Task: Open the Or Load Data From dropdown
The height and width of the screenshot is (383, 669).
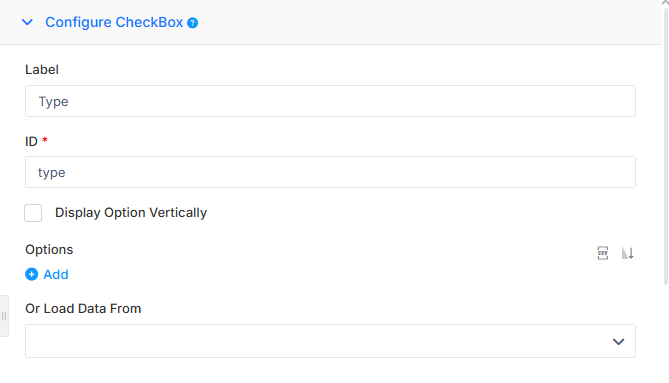Action: point(330,341)
